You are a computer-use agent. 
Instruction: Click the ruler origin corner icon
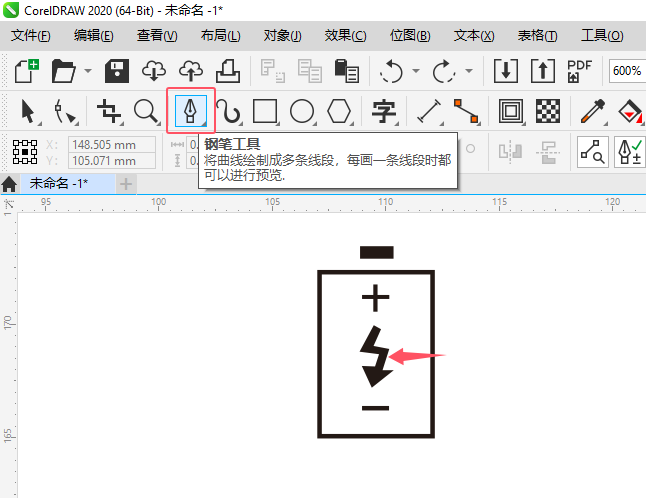tap(8, 205)
